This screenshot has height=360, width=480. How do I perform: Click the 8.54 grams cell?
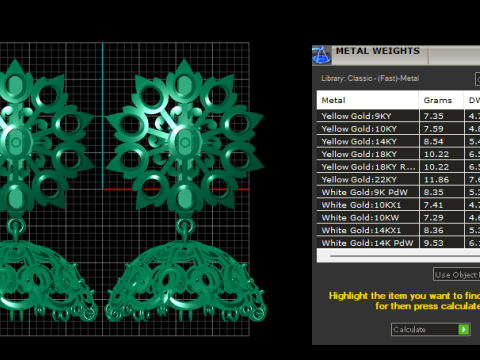(x=441, y=141)
